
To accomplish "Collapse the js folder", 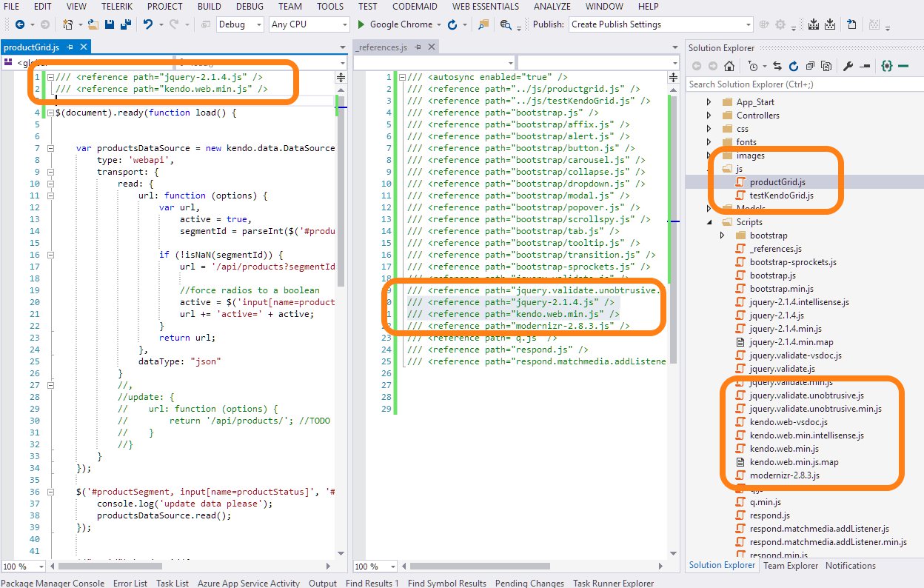I will click(709, 170).
